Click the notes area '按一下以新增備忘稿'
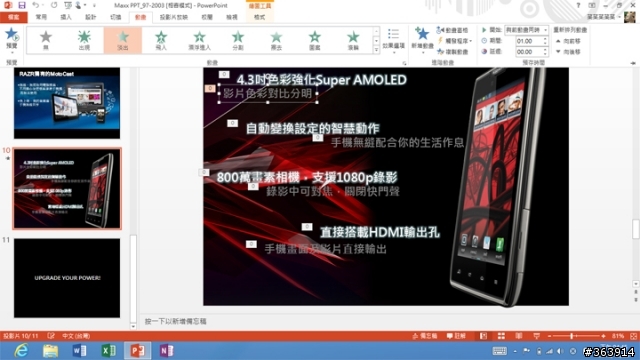The width and height of the screenshot is (640, 360). coord(176,321)
